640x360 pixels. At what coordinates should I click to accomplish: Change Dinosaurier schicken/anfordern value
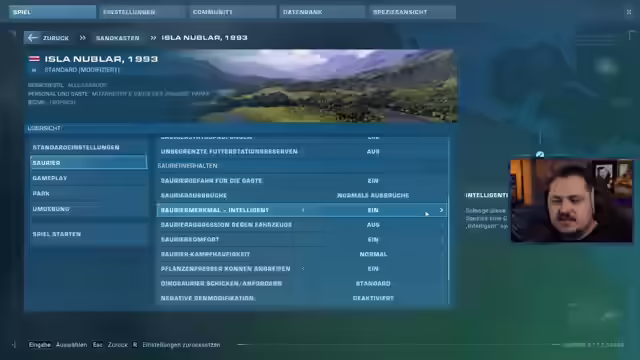pyautogui.click(x=302, y=283)
